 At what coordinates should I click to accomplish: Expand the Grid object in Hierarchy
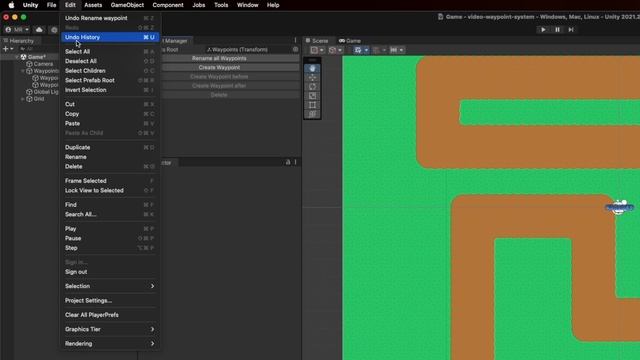pos(23,99)
